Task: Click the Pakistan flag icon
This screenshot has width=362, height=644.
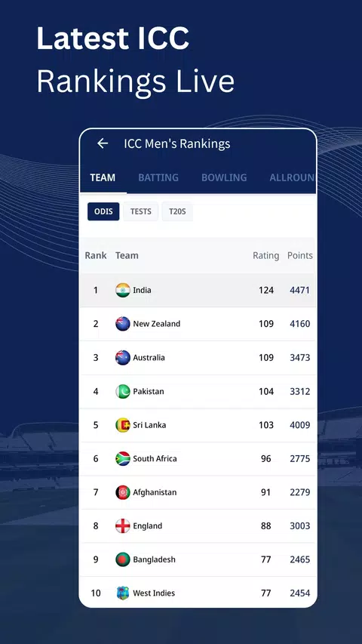Action: 123,391
